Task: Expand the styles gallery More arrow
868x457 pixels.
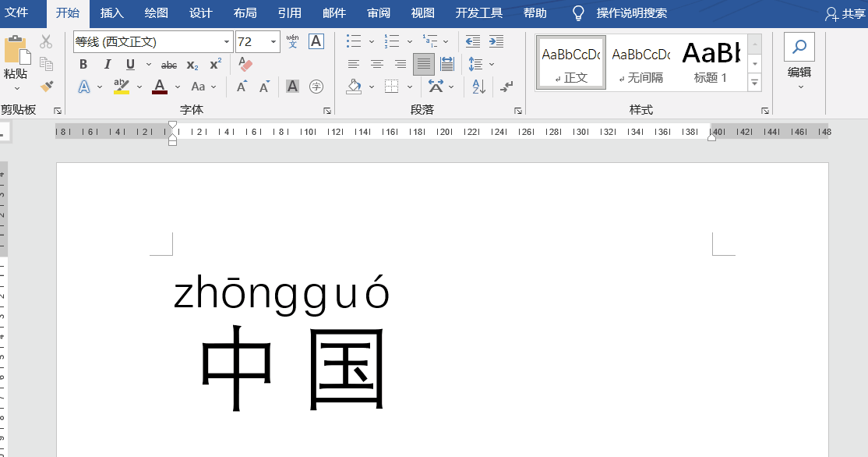Action: click(x=754, y=83)
